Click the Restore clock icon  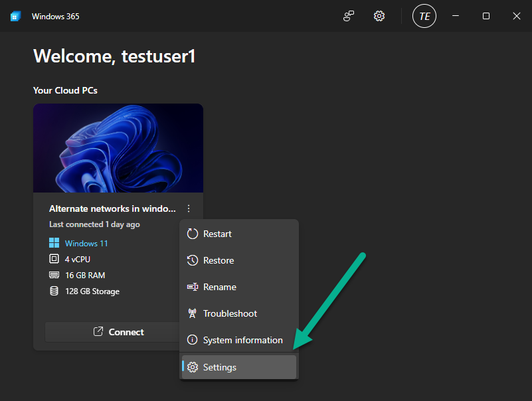coord(193,260)
